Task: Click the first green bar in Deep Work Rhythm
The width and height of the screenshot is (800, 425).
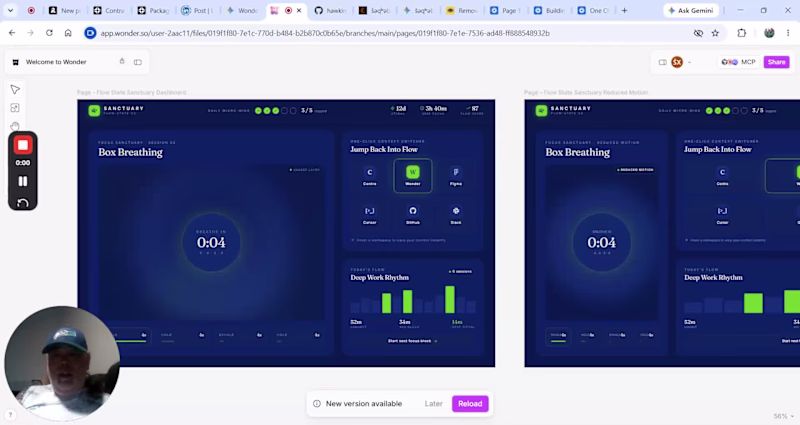Action: point(386,303)
